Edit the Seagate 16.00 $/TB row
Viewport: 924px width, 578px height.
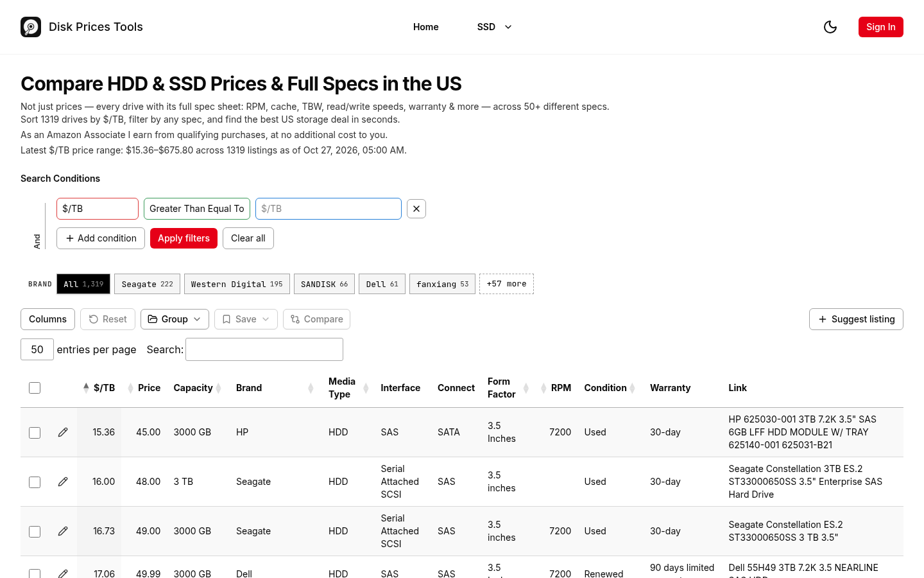click(63, 482)
